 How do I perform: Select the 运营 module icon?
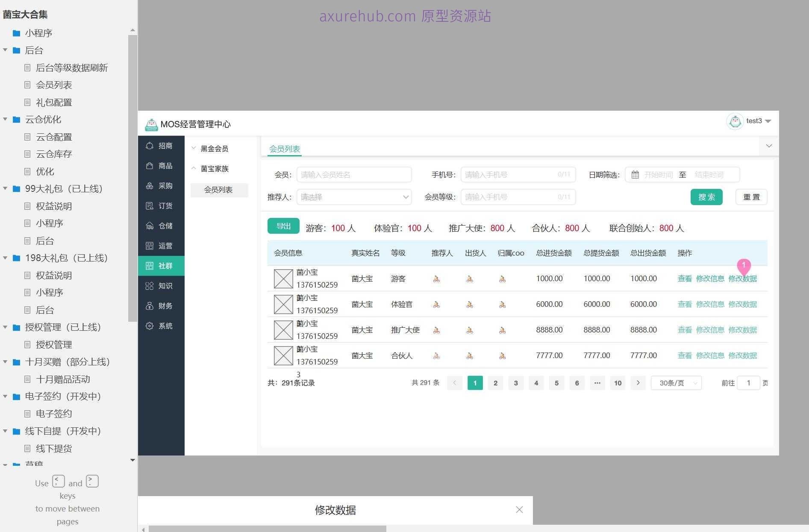coord(161,245)
